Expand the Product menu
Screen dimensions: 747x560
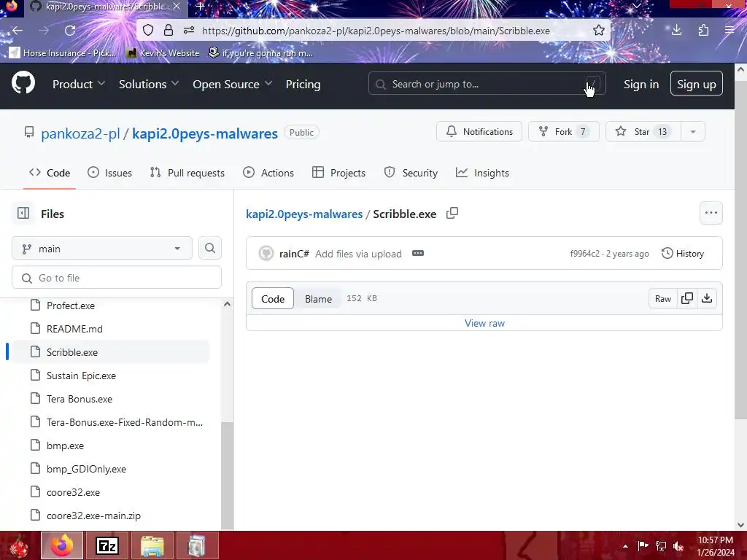pyautogui.click(x=79, y=85)
